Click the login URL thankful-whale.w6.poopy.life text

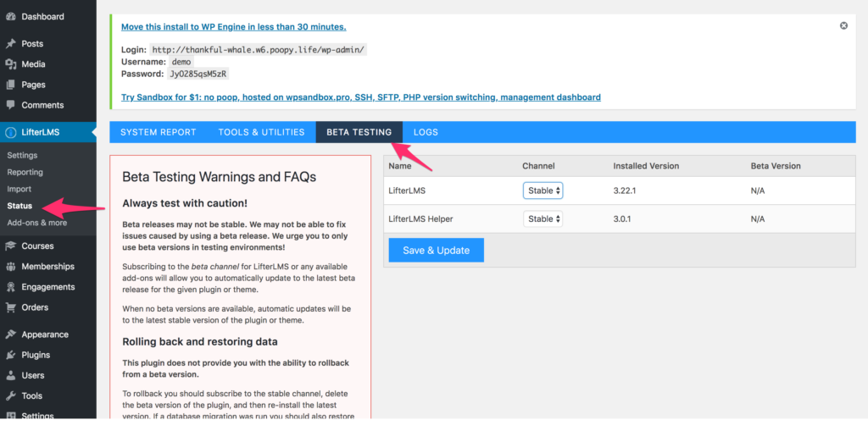(259, 49)
